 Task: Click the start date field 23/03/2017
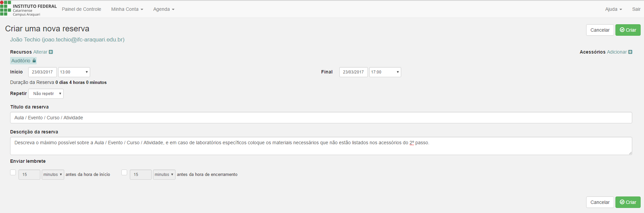tap(42, 72)
